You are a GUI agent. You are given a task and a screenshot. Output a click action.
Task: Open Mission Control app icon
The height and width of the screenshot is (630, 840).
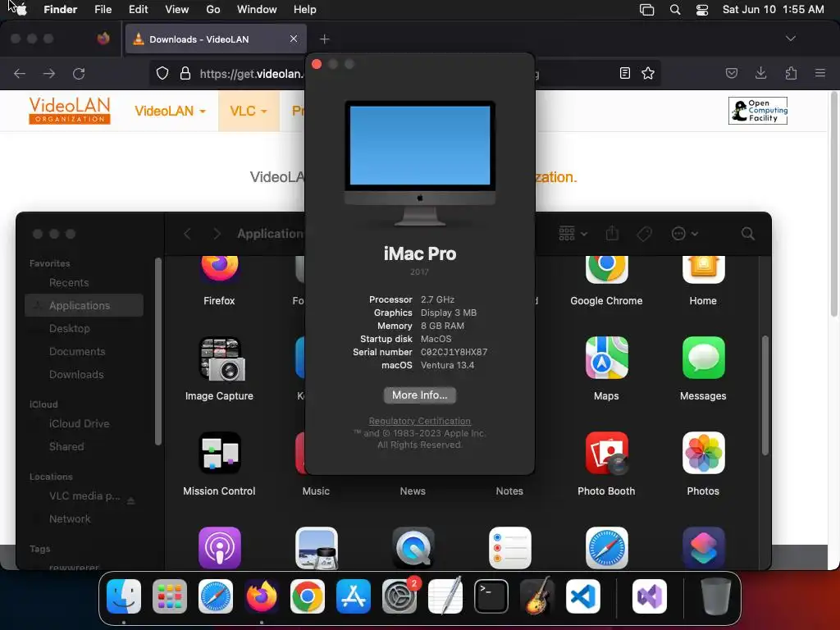click(220, 453)
